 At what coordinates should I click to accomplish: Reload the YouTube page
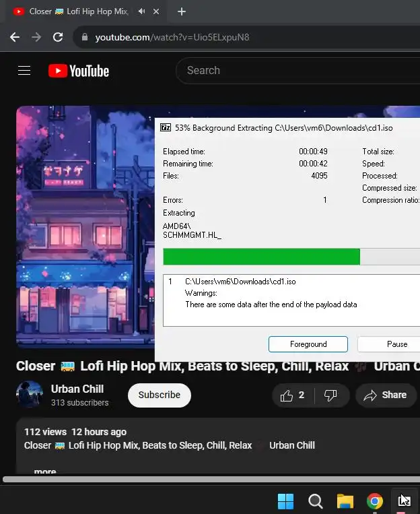[x=58, y=37]
